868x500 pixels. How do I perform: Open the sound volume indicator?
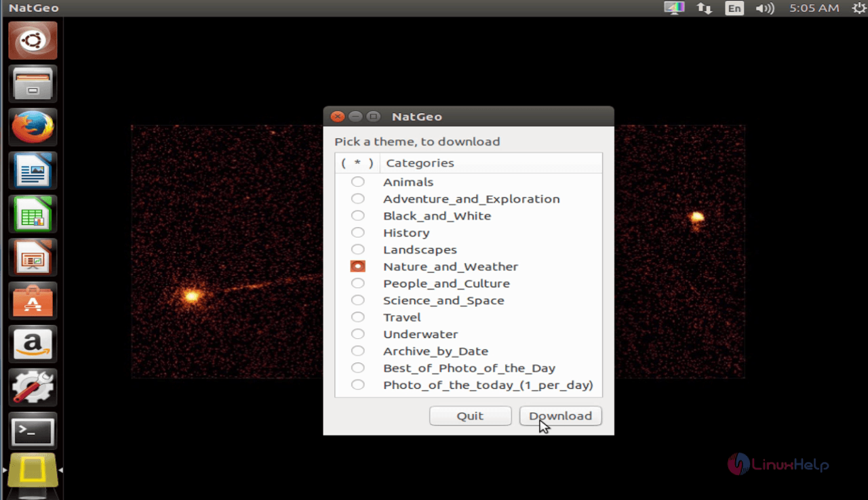click(765, 8)
